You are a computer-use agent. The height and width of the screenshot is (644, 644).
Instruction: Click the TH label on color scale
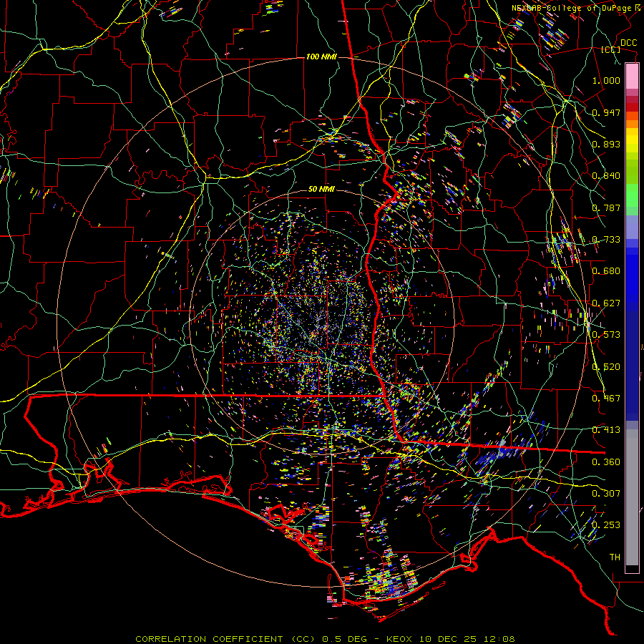tap(615, 557)
